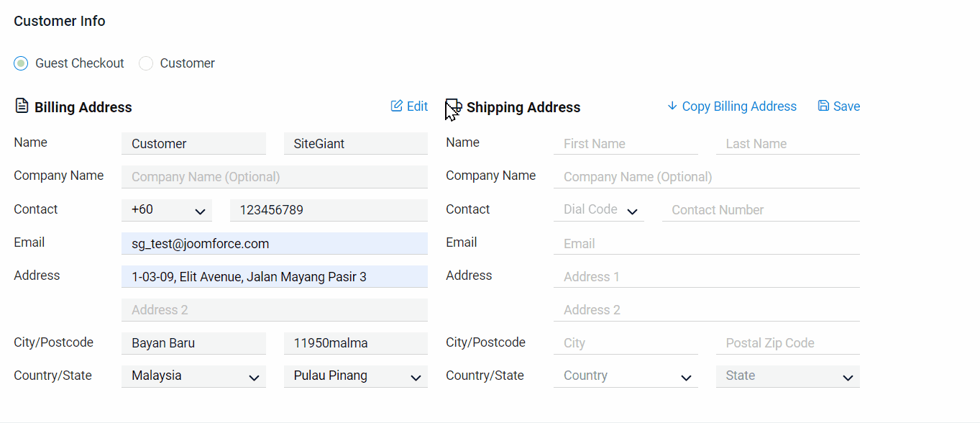Click the Copy Billing Address arrow icon
The width and height of the screenshot is (980, 423).
click(672, 106)
